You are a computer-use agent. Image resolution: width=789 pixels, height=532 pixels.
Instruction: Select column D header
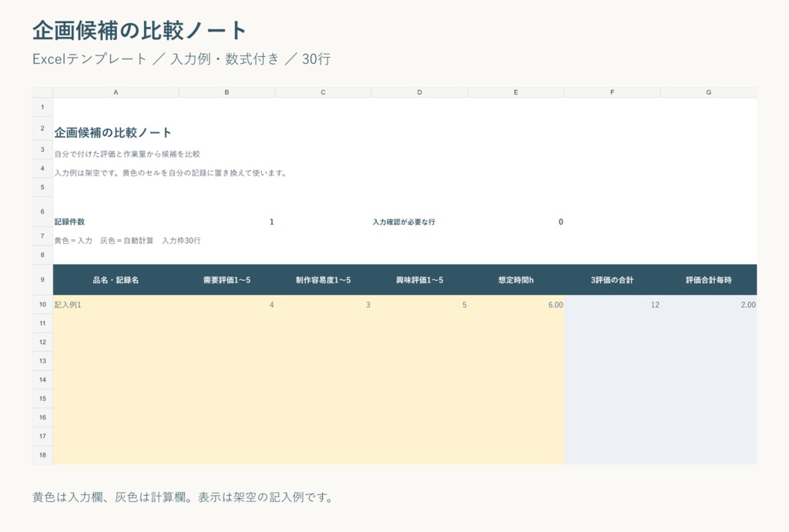click(x=420, y=92)
